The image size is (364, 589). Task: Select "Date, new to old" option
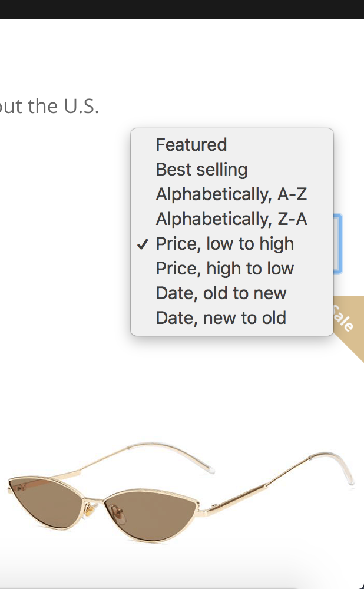pos(221,318)
